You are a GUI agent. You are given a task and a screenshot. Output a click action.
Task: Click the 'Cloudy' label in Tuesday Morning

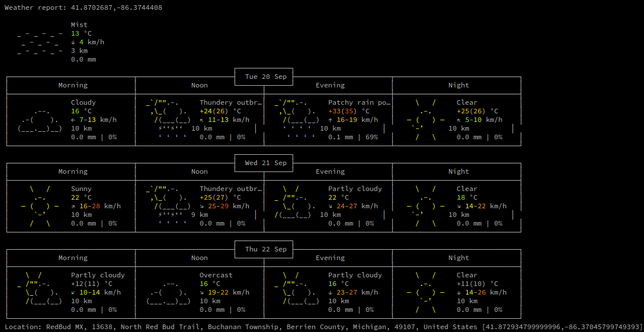click(84, 102)
